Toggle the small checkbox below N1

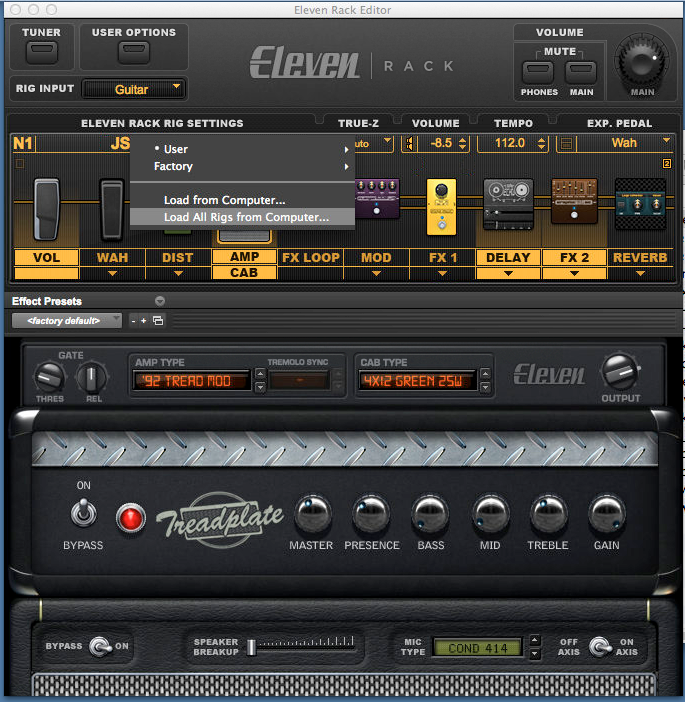(x=20, y=164)
